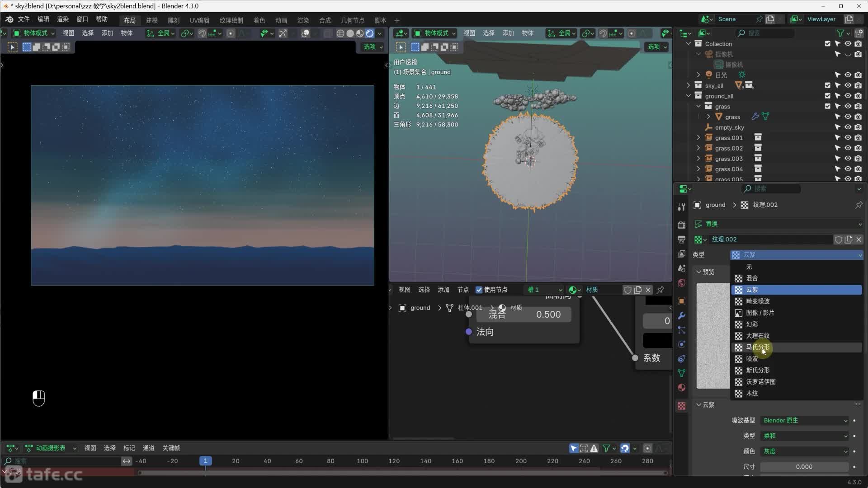Open the 噪波基型 Blender原生 dropdown

coord(804,420)
